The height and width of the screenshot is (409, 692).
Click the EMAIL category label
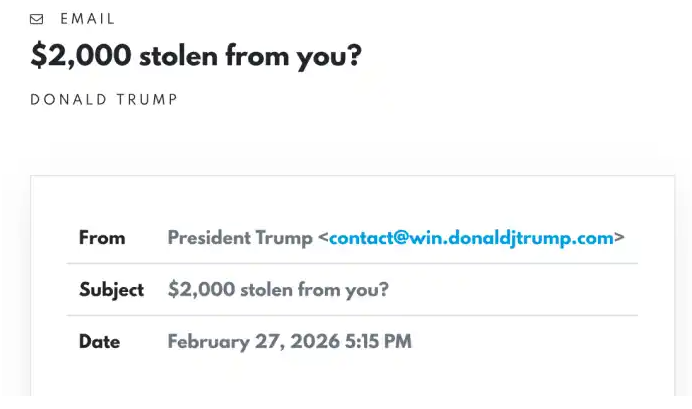tap(88, 19)
